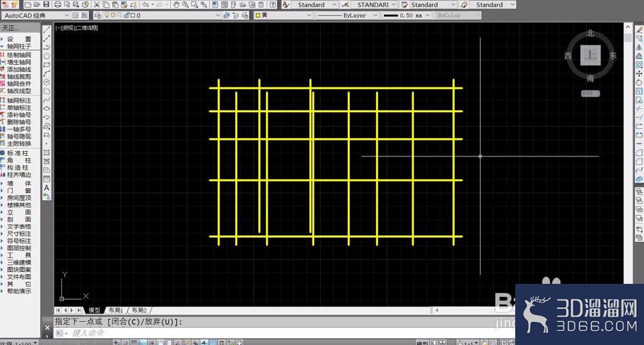The height and width of the screenshot is (345, 644).
Task: Open the Help question-mark icon
Action: click(x=272, y=5)
